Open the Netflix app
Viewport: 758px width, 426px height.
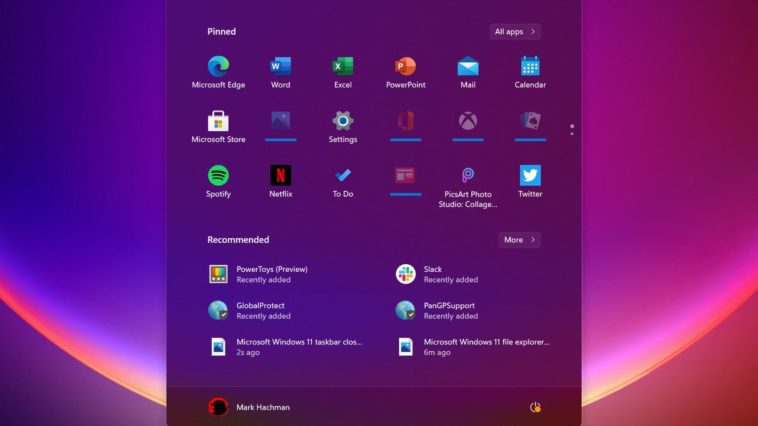pyautogui.click(x=280, y=182)
